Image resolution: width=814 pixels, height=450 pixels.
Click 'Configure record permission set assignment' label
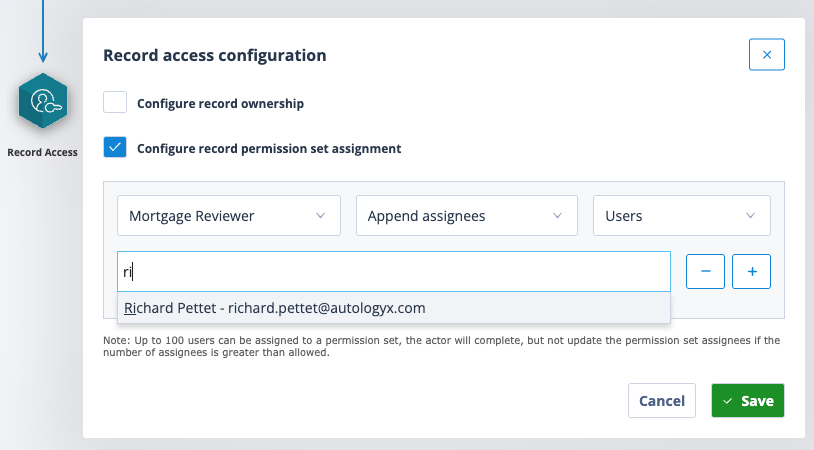pos(269,149)
